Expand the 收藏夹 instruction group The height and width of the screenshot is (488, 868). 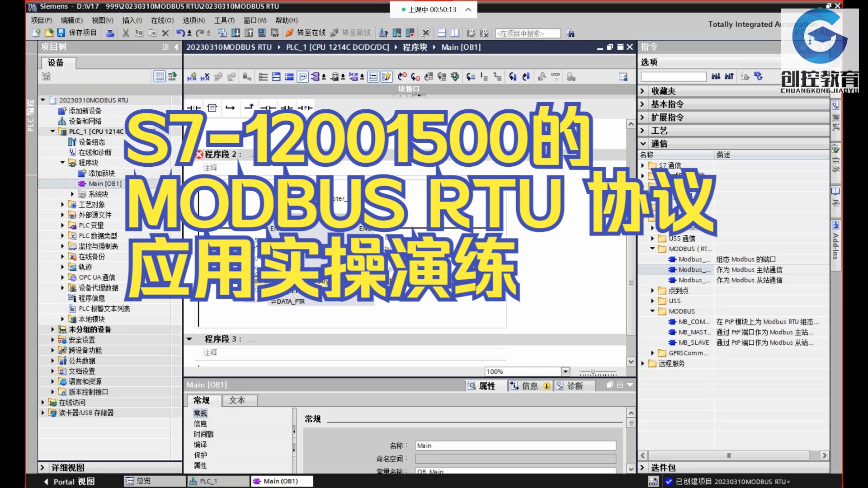pos(642,91)
